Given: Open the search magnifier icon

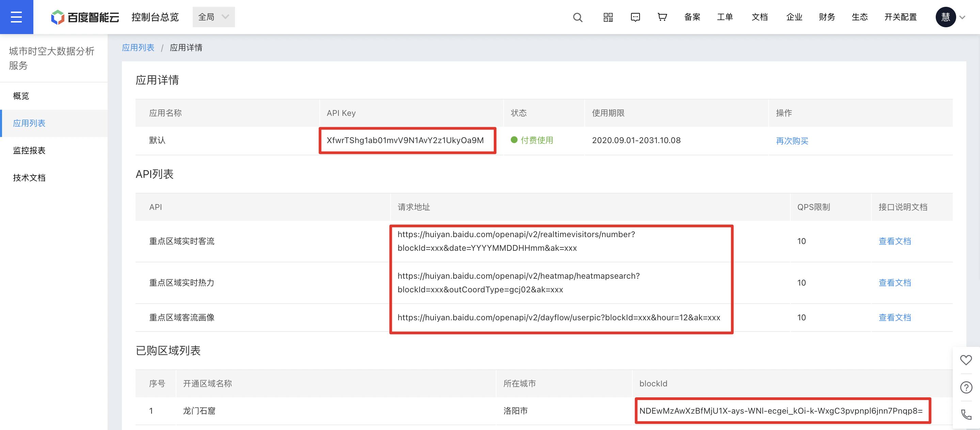Looking at the screenshot, I should [x=578, y=17].
